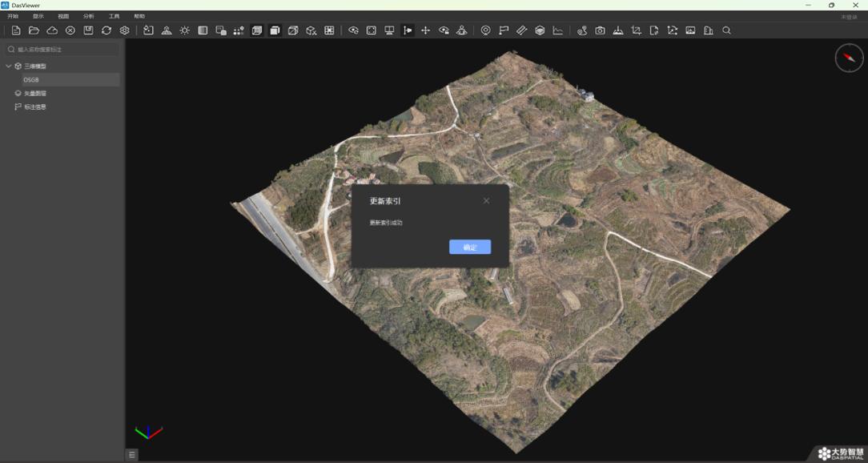Click the circular refresh arrows icon

point(106,30)
